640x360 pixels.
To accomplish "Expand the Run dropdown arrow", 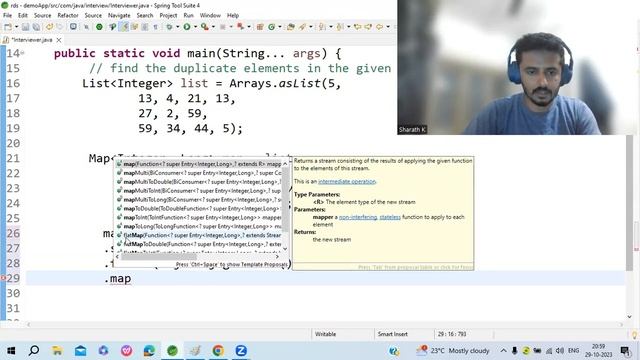I will (x=195, y=27).
